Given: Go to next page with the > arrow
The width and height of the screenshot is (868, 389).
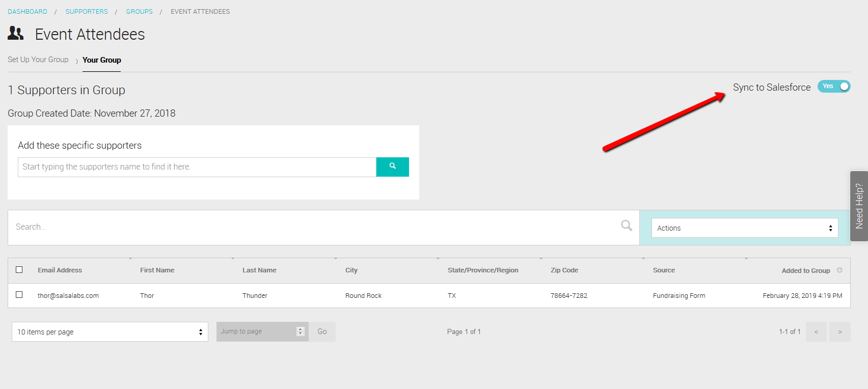Looking at the screenshot, I should [840, 332].
